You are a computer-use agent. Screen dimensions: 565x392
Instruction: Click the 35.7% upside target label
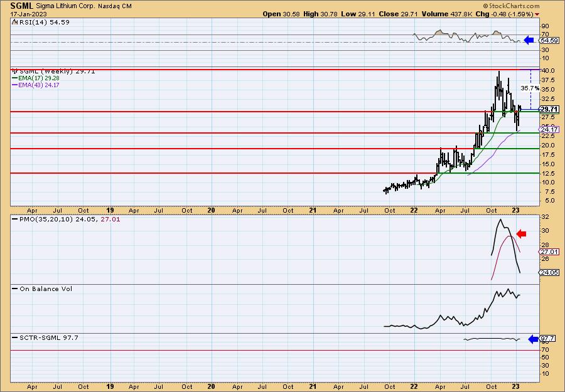pyautogui.click(x=530, y=88)
